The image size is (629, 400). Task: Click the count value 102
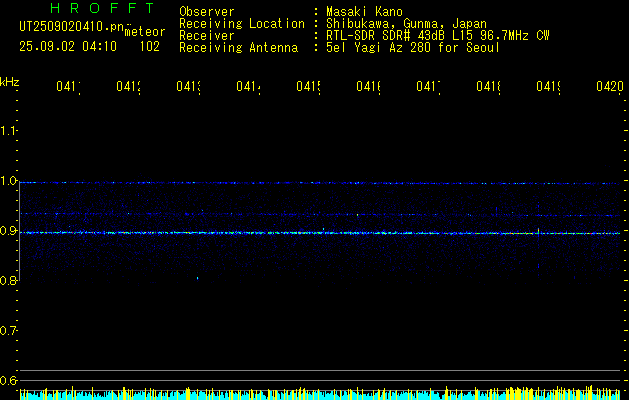click(x=150, y=47)
